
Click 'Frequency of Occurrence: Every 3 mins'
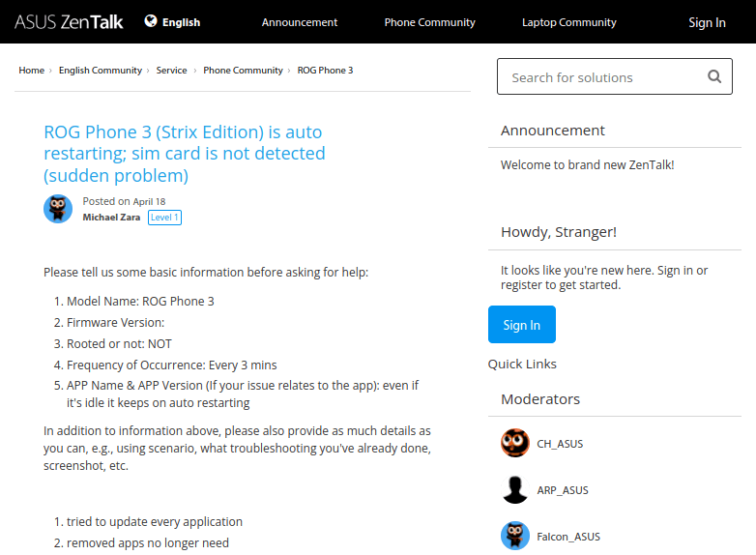pyautogui.click(x=172, y=365)
